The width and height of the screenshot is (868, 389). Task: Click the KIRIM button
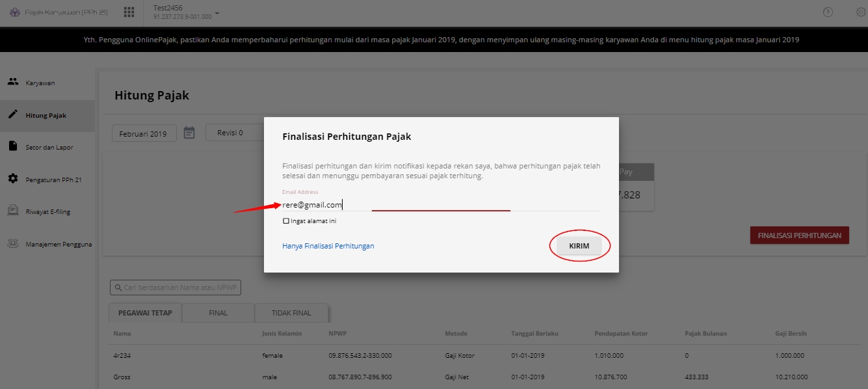pyautogui.click(x=579, y=246)
